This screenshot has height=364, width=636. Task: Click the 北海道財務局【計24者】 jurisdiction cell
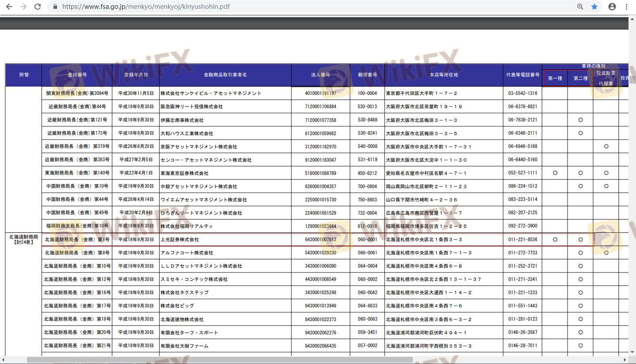(24, 239)
